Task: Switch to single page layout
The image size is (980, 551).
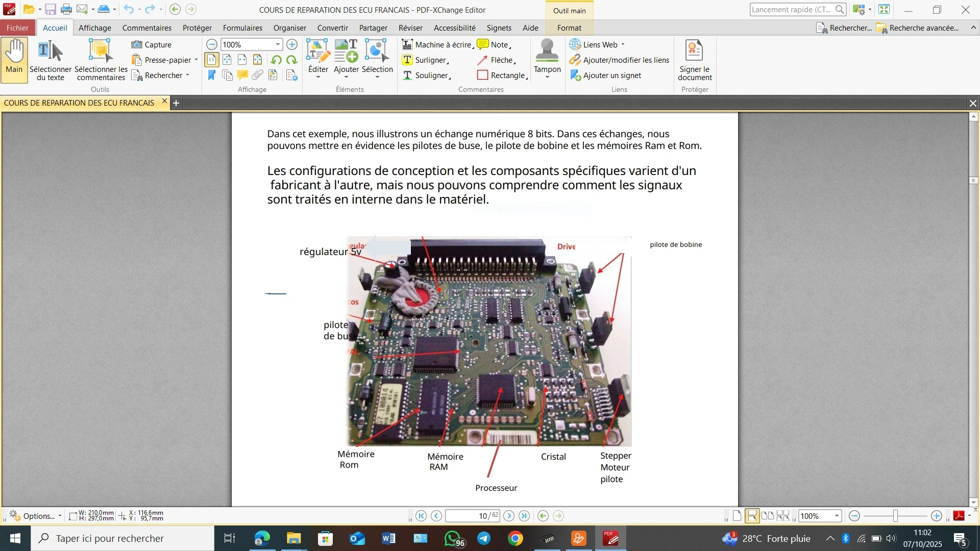Action: click(x=737, y=516)
